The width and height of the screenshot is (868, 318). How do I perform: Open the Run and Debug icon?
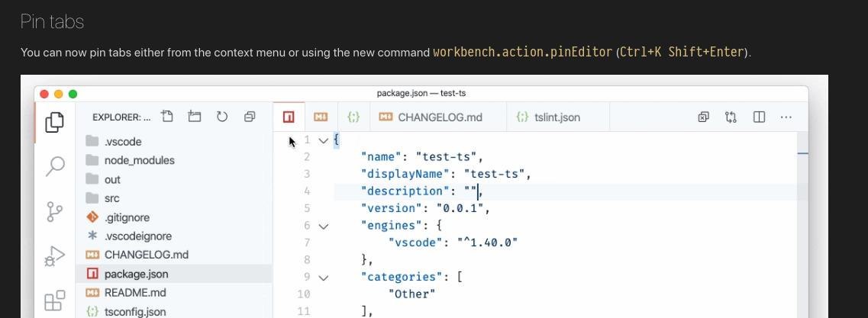54,257
